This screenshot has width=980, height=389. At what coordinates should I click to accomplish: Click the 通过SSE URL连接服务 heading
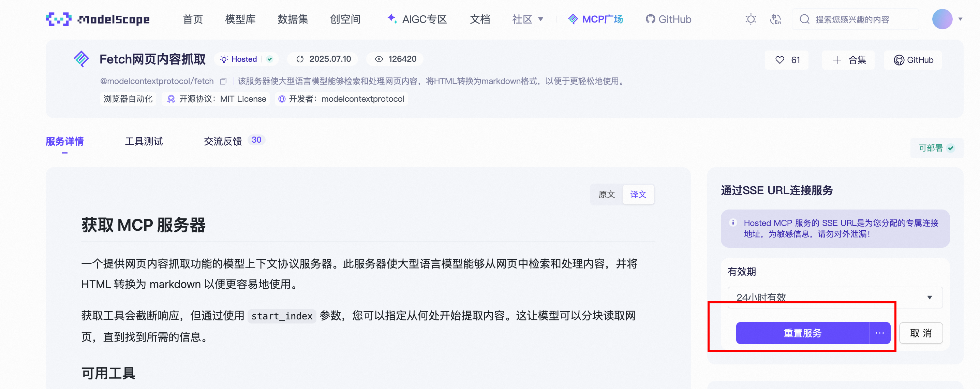point(777,190)
